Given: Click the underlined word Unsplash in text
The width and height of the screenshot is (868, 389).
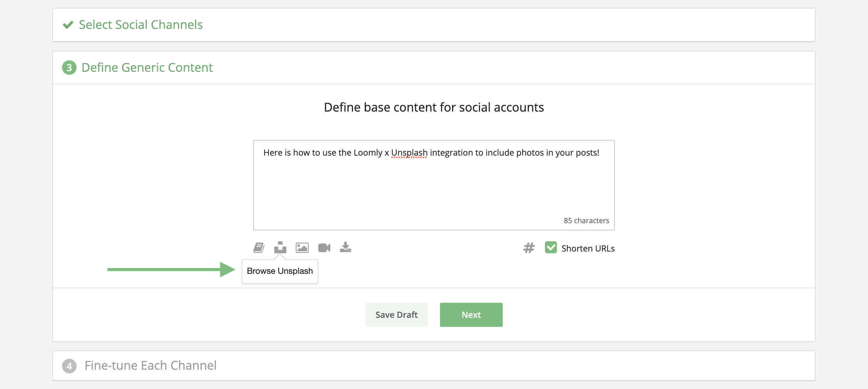Looking at the screenshot, I should click(x=409, y=153).
